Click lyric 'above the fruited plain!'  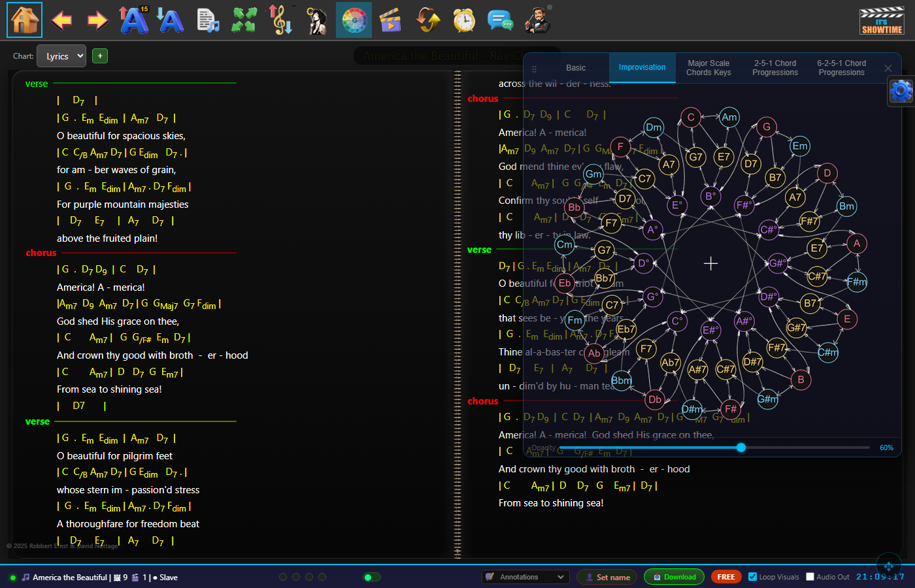coord(107,238)
